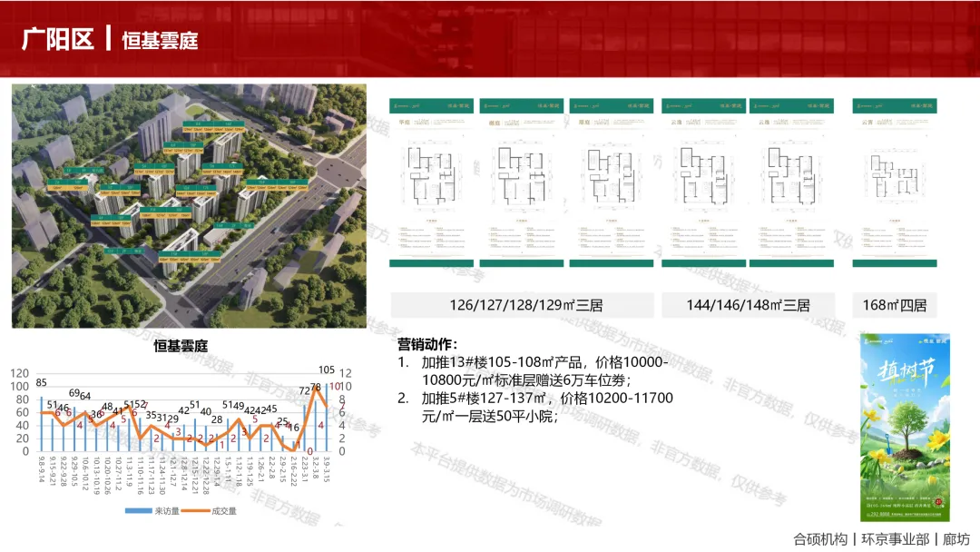Viewport: 980px width, 552px height.
Task: Open the 植树节 promotional poster
Action: pyautogui.click(x=905, y=428)
